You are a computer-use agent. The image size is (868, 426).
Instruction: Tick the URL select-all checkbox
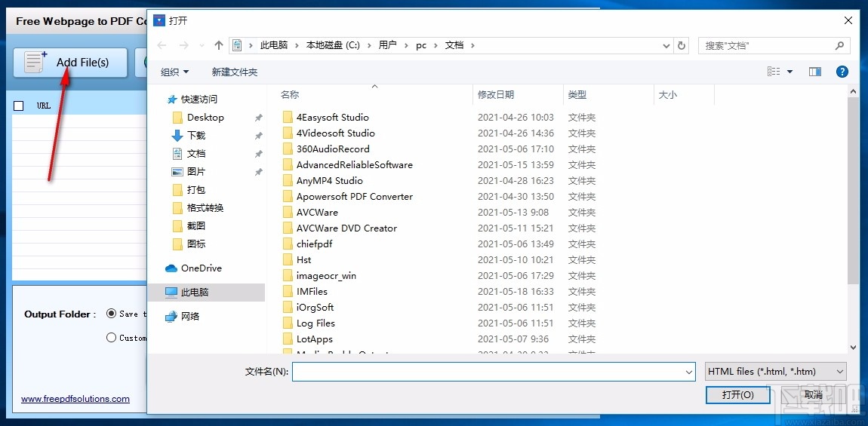pyautogui.click(x=18, y=106)
